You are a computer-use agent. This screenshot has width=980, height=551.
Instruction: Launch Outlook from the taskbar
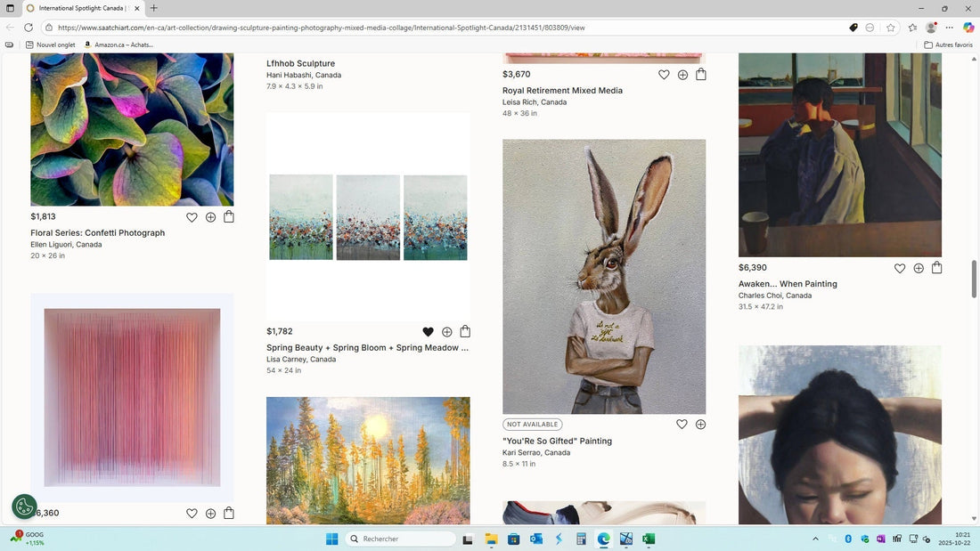coord(535,539)
